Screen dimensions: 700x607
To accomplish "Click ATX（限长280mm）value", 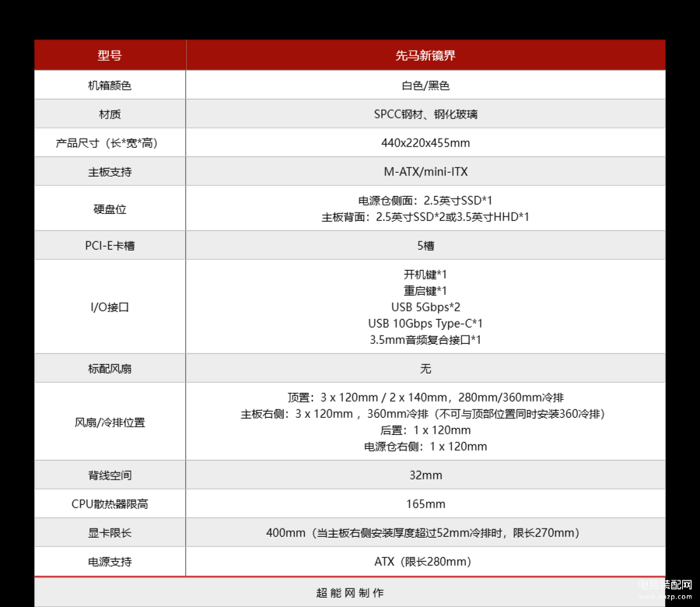I will (423, 561).
